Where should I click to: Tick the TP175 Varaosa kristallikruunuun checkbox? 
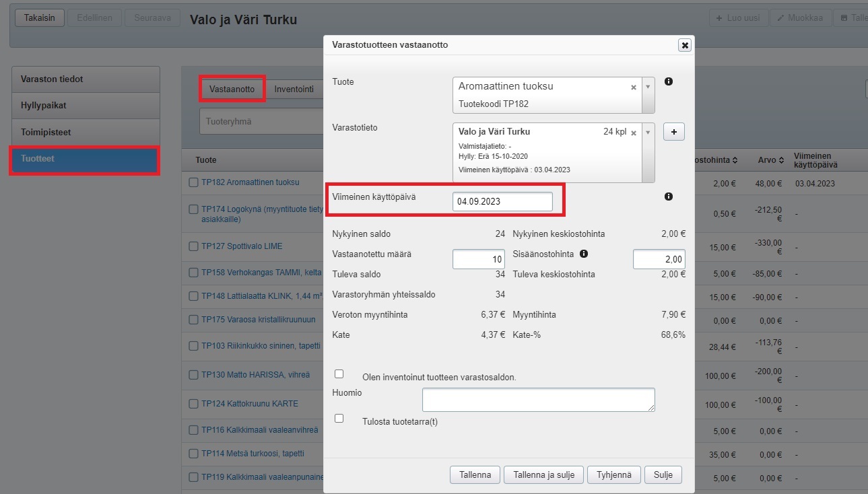click(194, 320)
